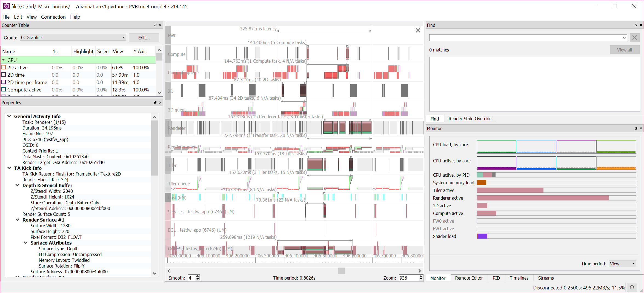Check the Compute active counter box

(x=4, y=90)
